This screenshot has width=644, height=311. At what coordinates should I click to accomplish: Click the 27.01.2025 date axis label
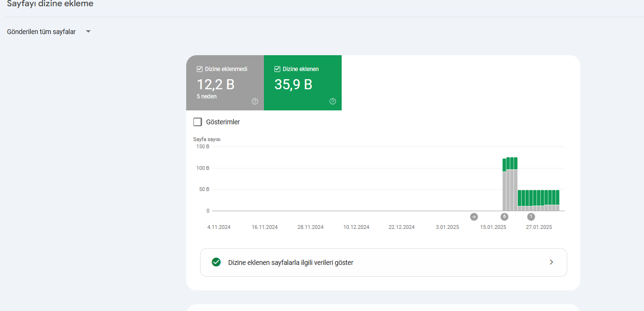tap(539, 227)
